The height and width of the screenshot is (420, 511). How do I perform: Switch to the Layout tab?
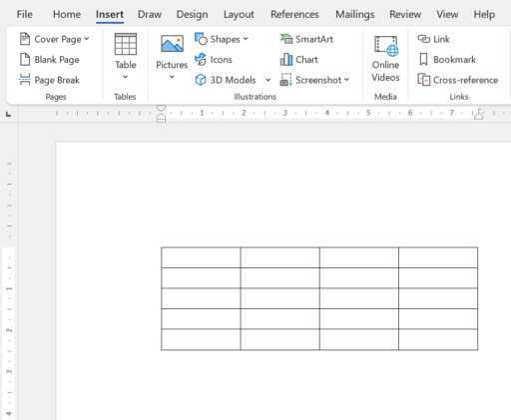[x=239, y=14]
